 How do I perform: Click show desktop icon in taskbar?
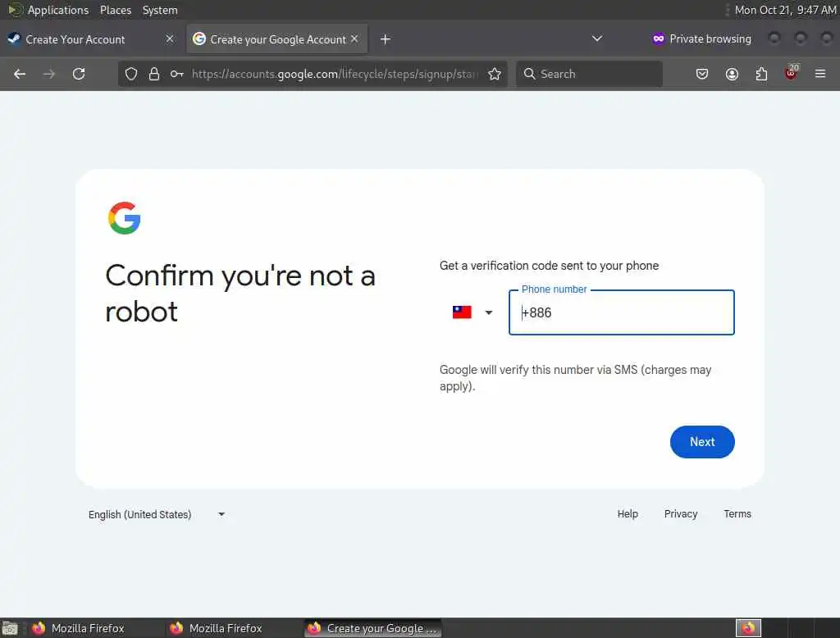pyautogui.click(x=10, y=628)
